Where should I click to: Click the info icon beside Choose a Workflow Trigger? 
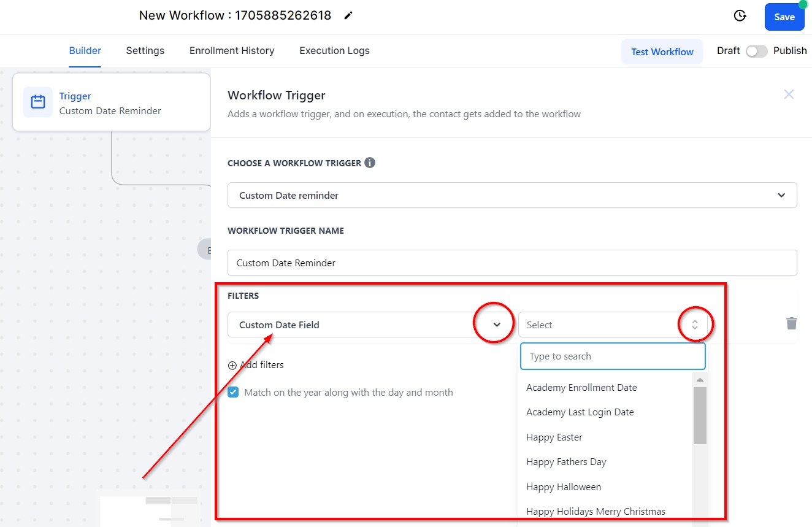click(370, 163)
